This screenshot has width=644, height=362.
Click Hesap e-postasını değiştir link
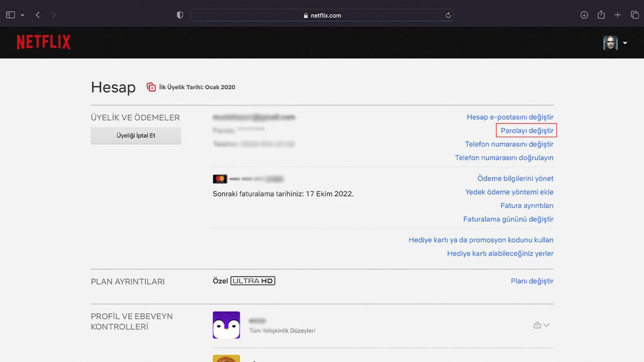click(510, 117)
